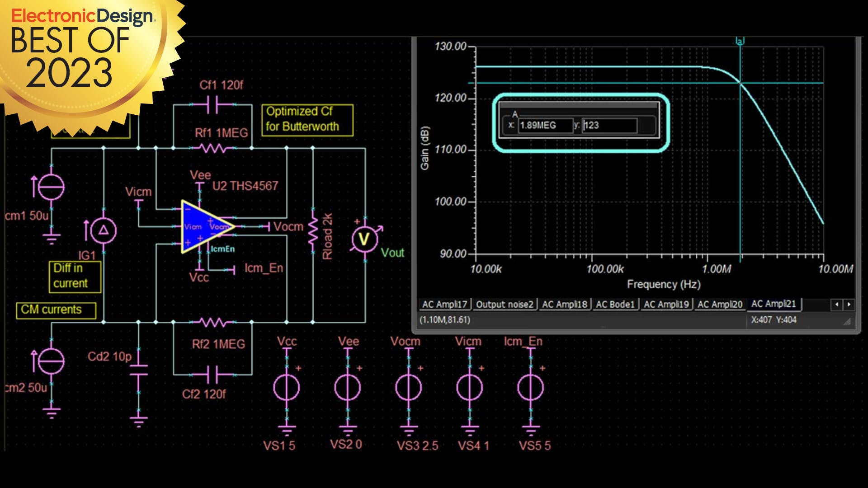Image resolution: width=868 pixels, height=488 pixels.
Task: Click the Rf2 1MEG resistor symbol
Action: pos(212,322)
